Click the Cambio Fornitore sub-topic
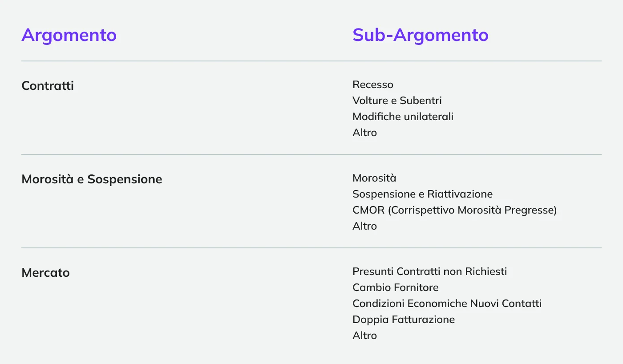Viewport: 623px width, 364px height. (395, 287)
